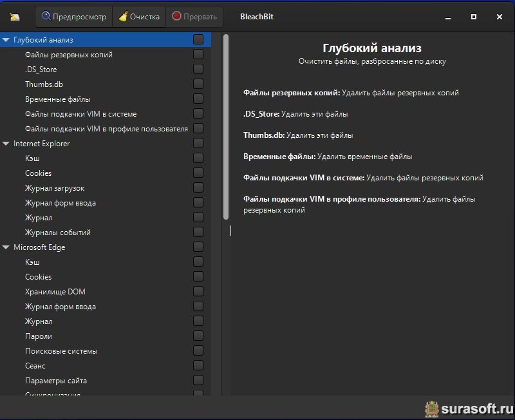Collapse the Internet Explorer group arrow
The image size is (515, 420).
pos(6,144)
